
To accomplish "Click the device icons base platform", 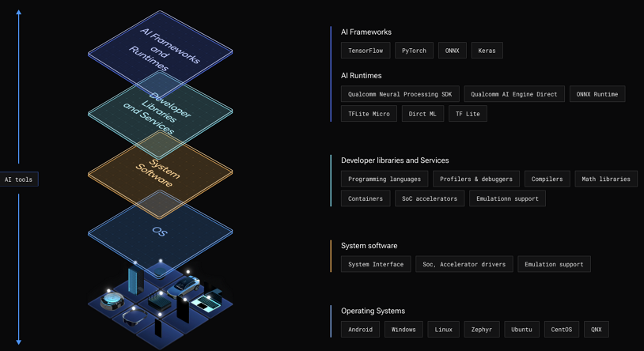I will 160,300.
